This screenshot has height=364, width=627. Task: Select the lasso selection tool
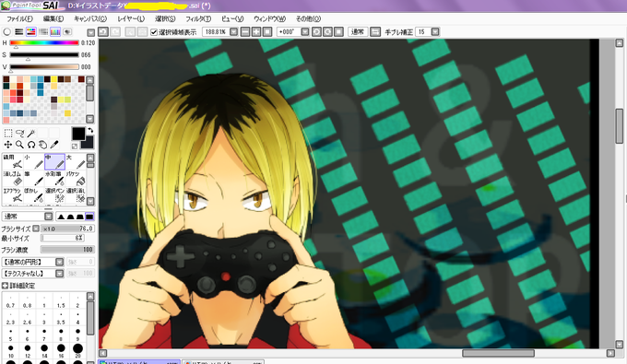(x=19, y=133)
